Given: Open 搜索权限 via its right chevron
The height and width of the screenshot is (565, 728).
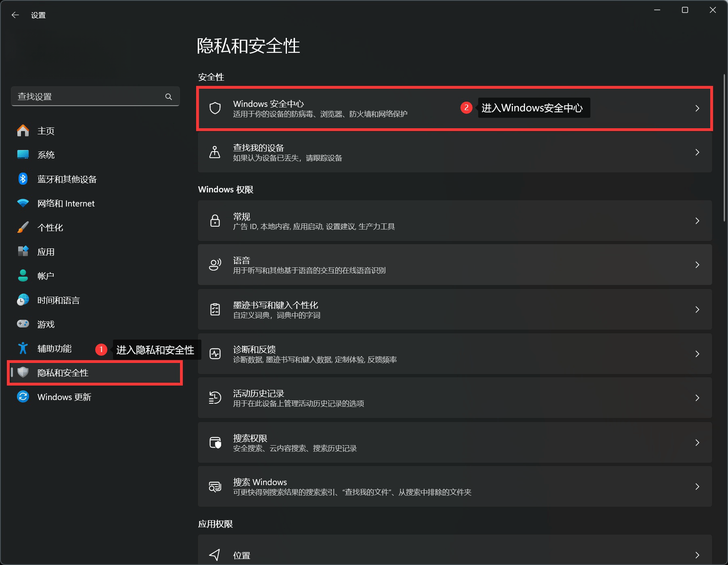Looking at the screenshot, I should point(697,443).
